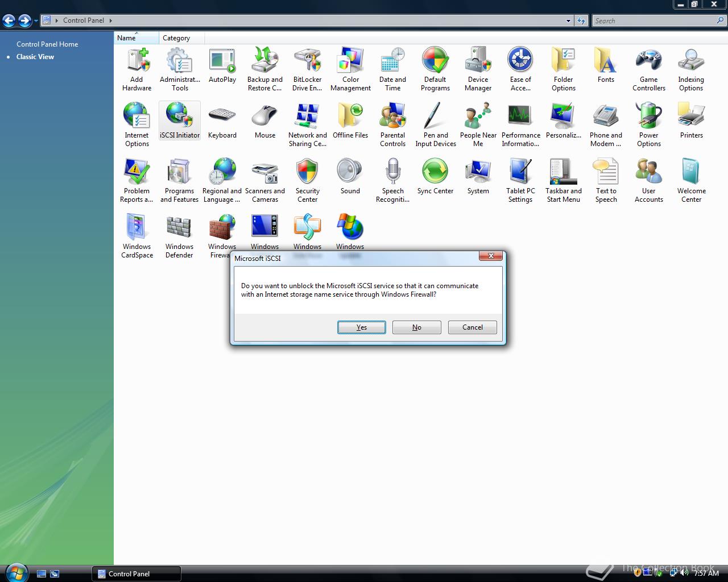This screenshot has width=728, height=582.
Task: Switch to Classic View
Action: tap(35, 57)
